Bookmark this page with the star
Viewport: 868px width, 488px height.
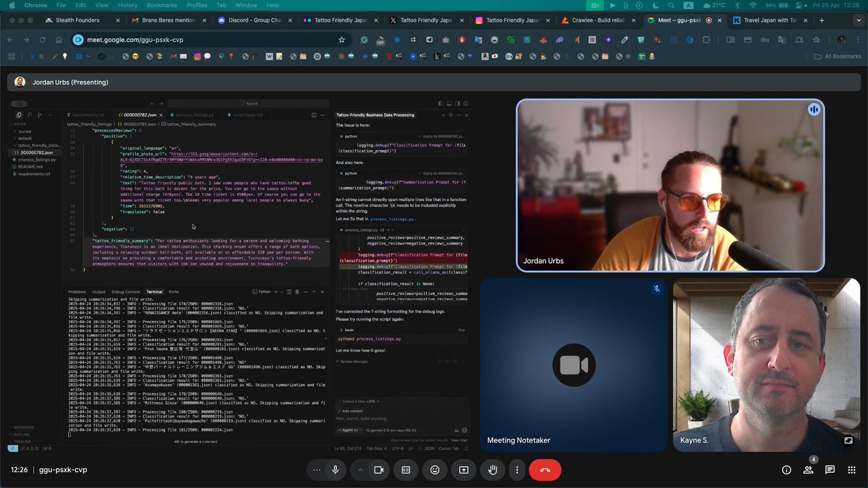click(x=341, y=40)
